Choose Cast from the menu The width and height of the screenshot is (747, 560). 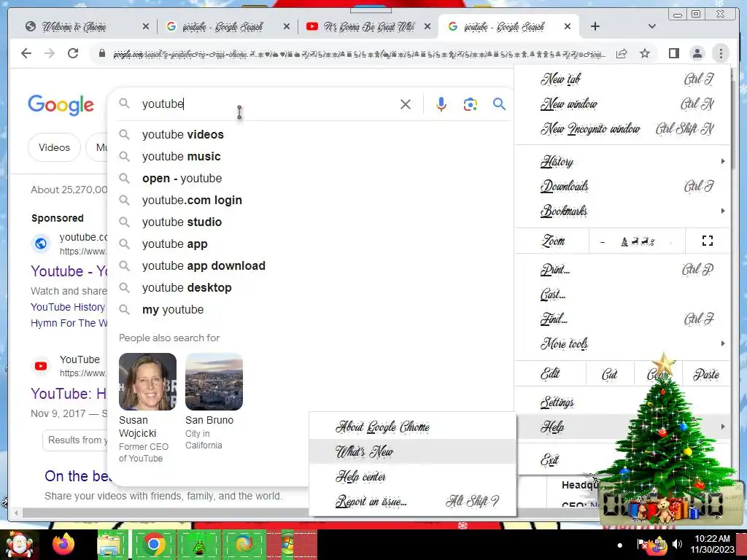(623, 295)
